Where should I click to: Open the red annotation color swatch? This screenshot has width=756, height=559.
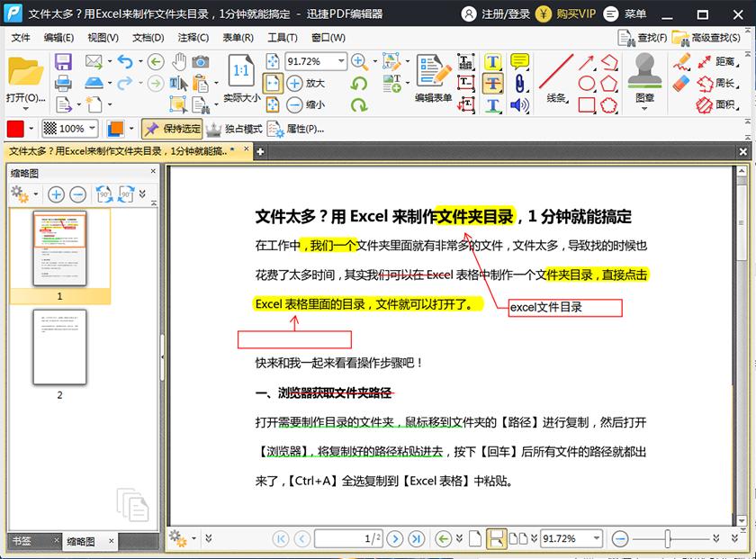(x=13, y=127)
